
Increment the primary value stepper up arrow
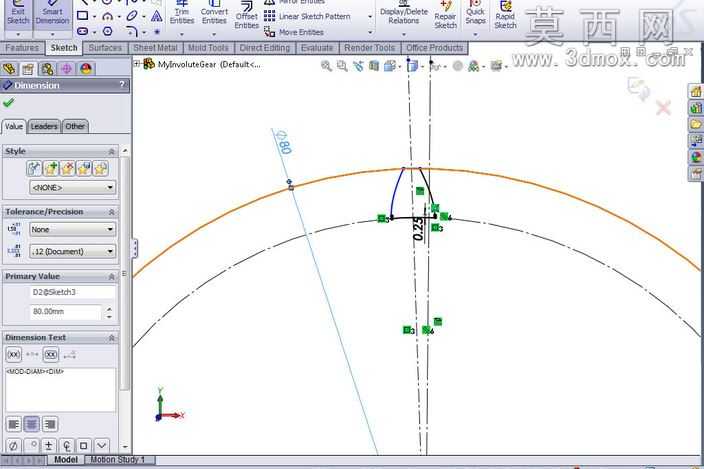(x=109, y=309)
